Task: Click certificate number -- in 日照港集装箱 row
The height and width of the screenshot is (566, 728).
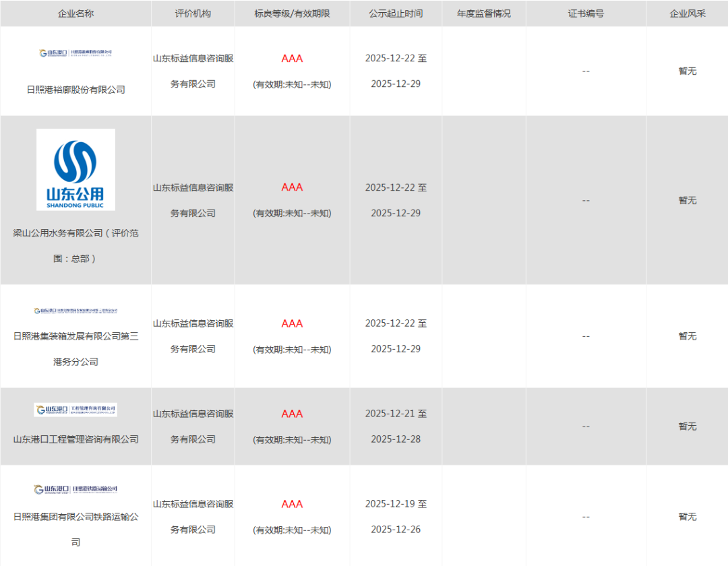Action: tap(586, 337)
